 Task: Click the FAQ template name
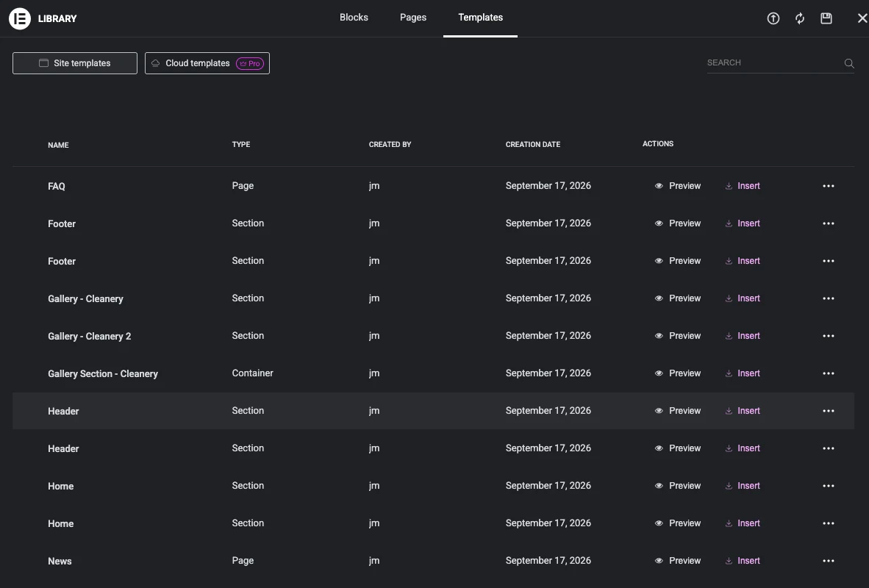click(57, 186)
